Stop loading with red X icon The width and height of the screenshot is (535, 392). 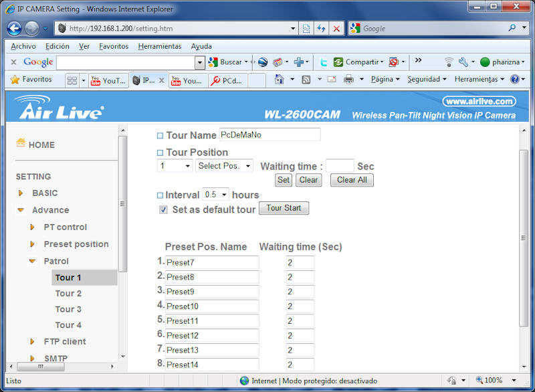336,28
